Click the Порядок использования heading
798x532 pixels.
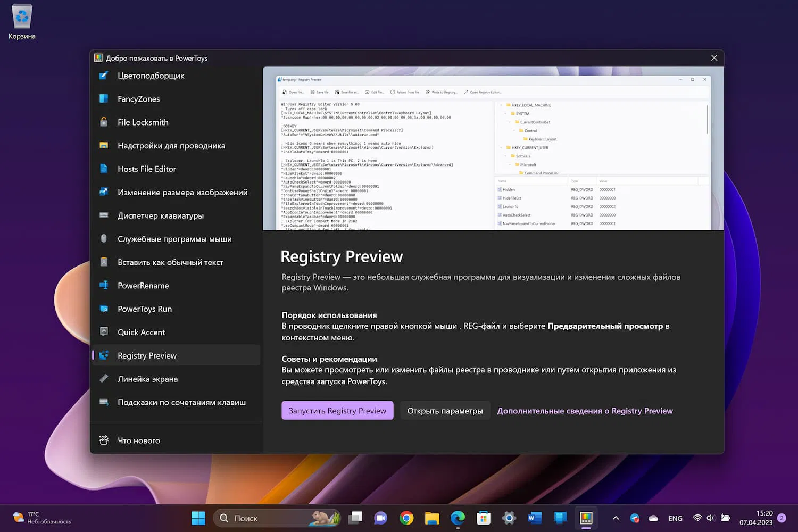tap(329, 315)
